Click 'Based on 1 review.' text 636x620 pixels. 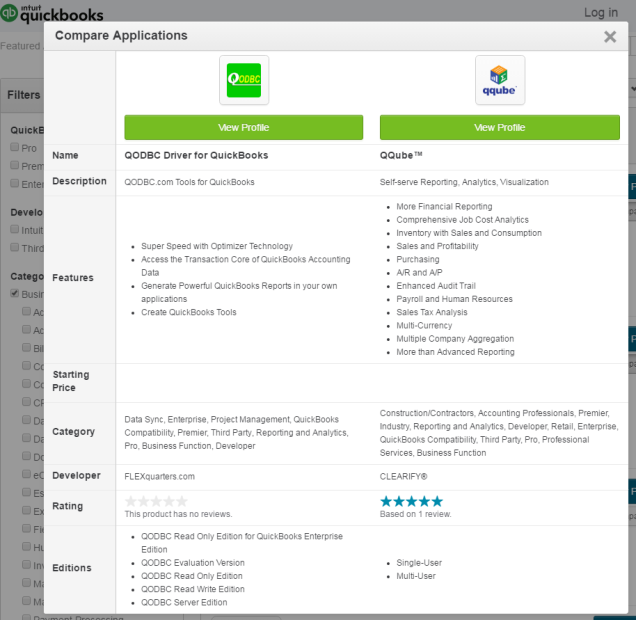[x=415, y=514]
